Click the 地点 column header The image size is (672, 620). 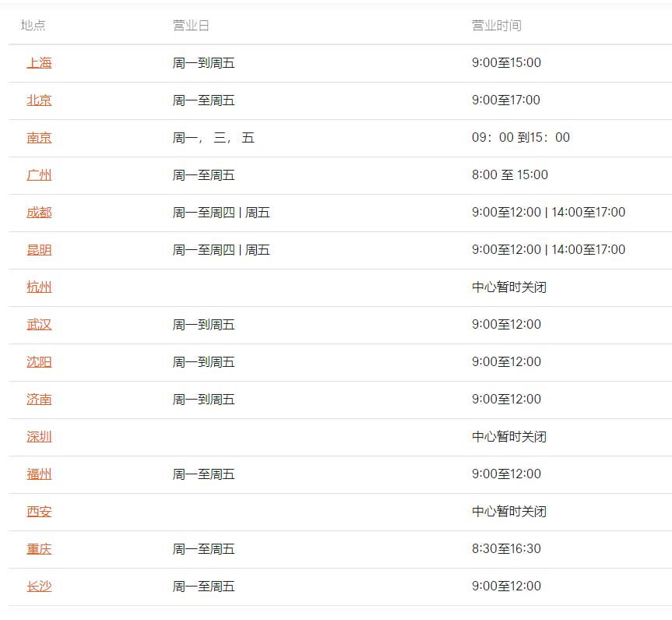pyautogui.click(x=33, y=25)
